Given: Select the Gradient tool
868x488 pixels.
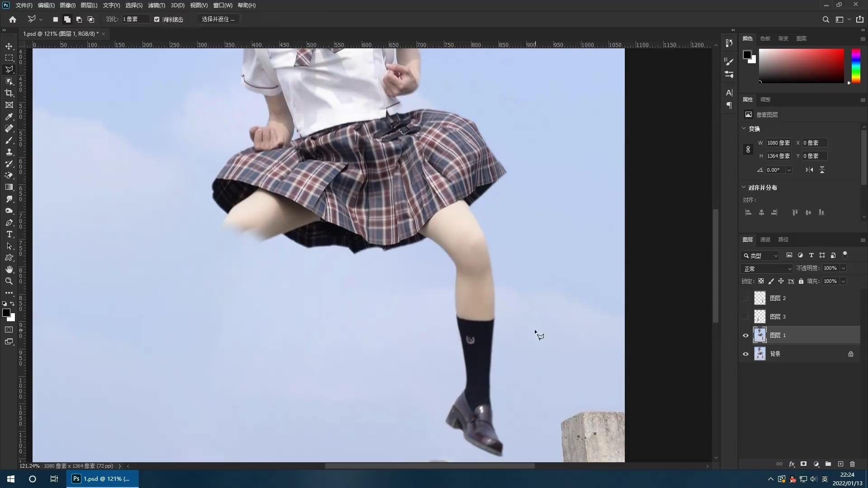Looking at the screenshot, I should (9, 187).
